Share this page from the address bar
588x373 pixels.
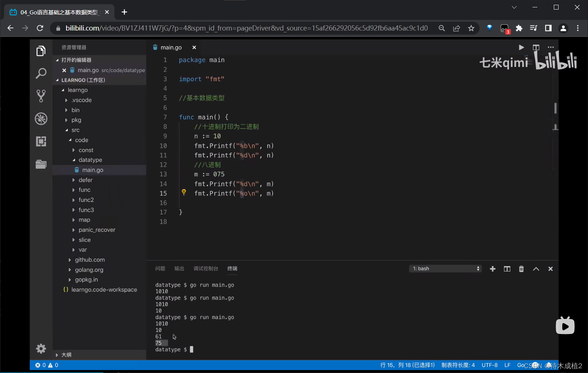(456, 28)
